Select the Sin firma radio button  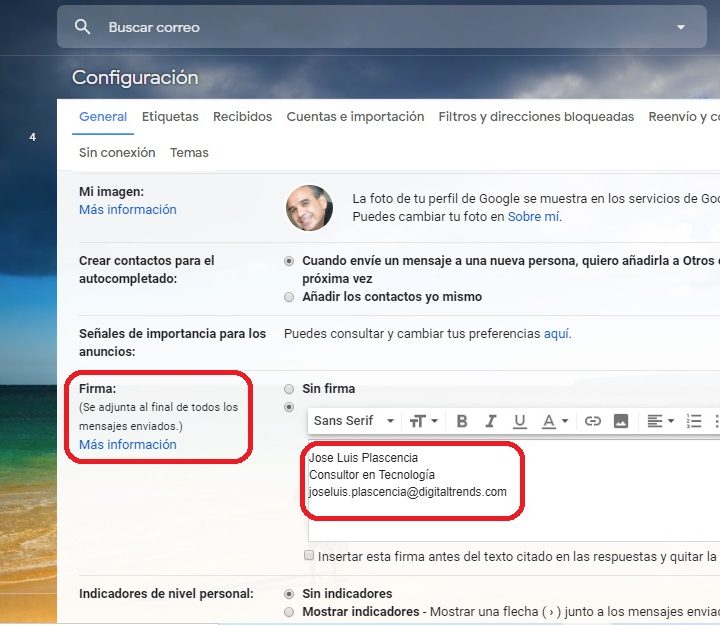[289, 389]
